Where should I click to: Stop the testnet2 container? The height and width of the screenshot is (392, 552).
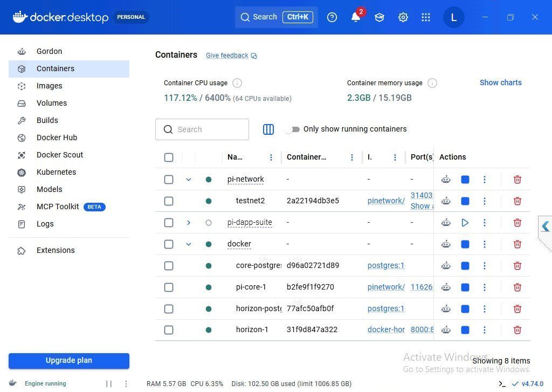click(x=465, y=201)
